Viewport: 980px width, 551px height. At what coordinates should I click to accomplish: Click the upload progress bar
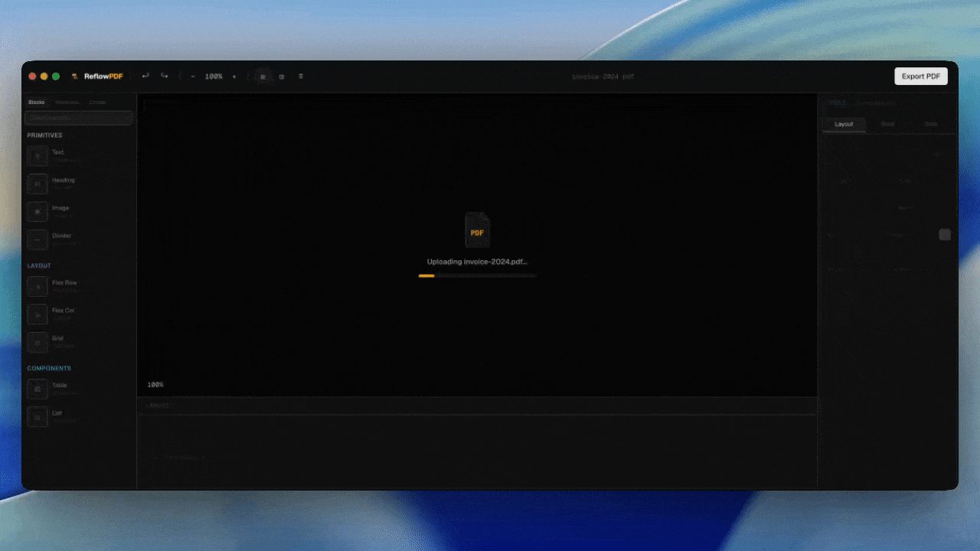point(477,275)
